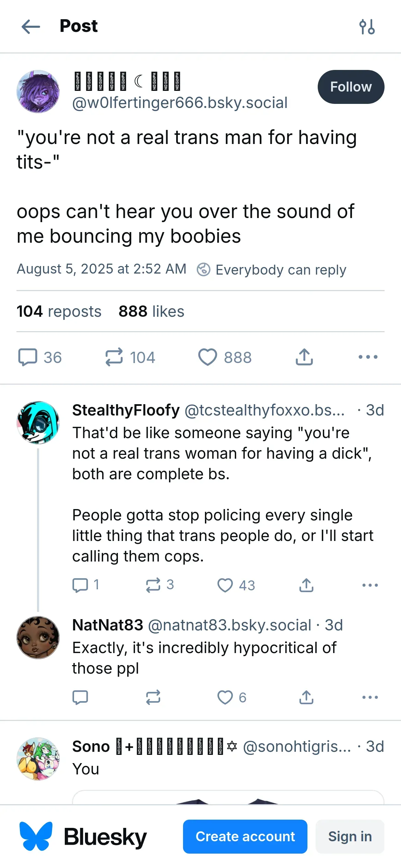The height and width of the screenshot is (868, 401).
Task: Repost StealthyFloofy's reply
Action: tap(153, 585)
